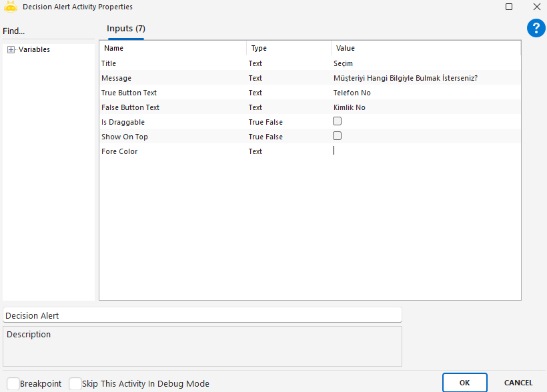Edit the Title value 'Seçim'
Viewport: 547px width, 392px height.
pos(426,63)
